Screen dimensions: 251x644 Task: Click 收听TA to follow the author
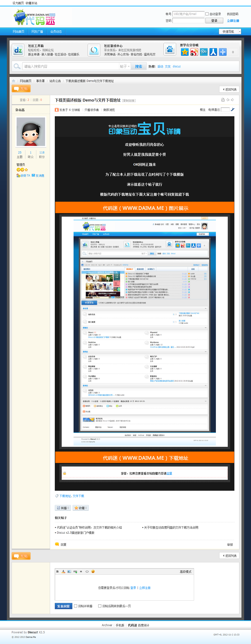pos(23,176)
